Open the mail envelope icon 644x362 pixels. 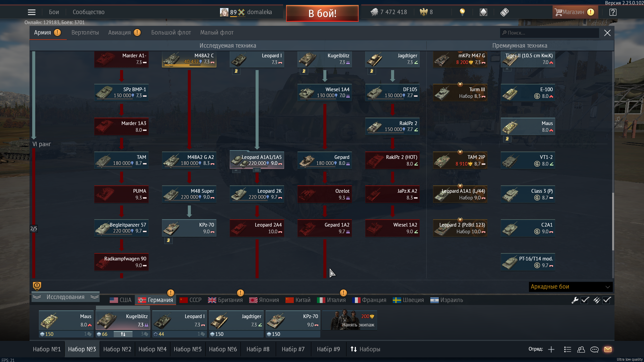(x=608, y=349)
